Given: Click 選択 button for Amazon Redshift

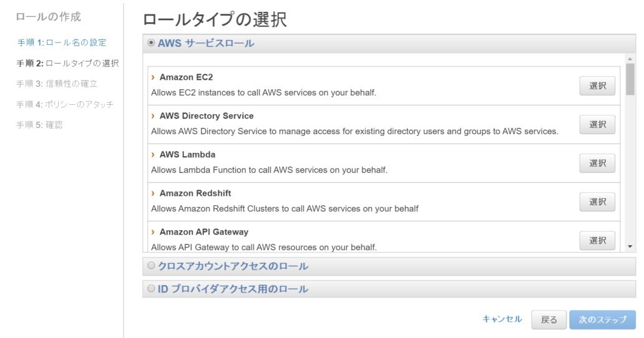Looking at the screenshot, I should pyautogui.click(x=597, y=201).
